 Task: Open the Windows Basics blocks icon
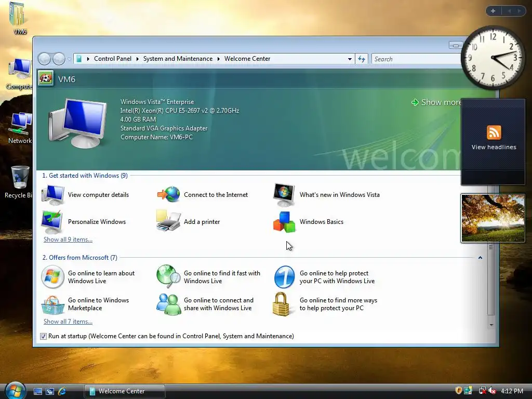click(284, 222)
